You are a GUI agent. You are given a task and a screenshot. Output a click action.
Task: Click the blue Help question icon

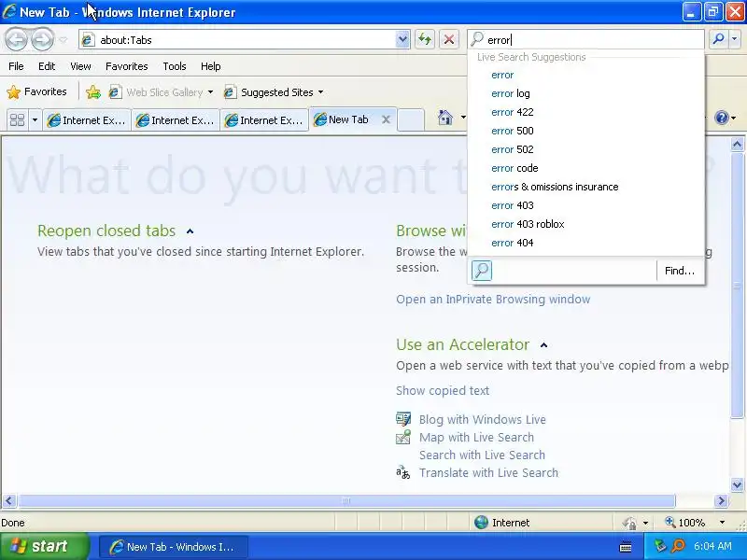(722, 118)
